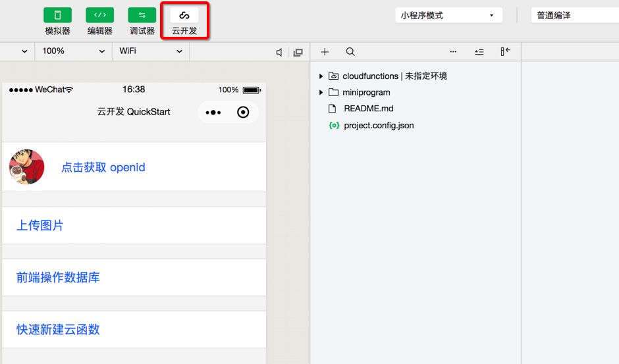Click the simulator battery icon
Image resolution: width=619 pixels, height=364 pixels.
click(252, 90)
